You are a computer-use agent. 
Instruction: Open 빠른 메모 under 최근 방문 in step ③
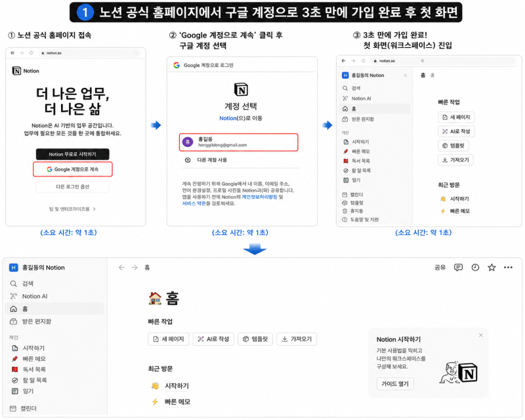coord(455,211)
